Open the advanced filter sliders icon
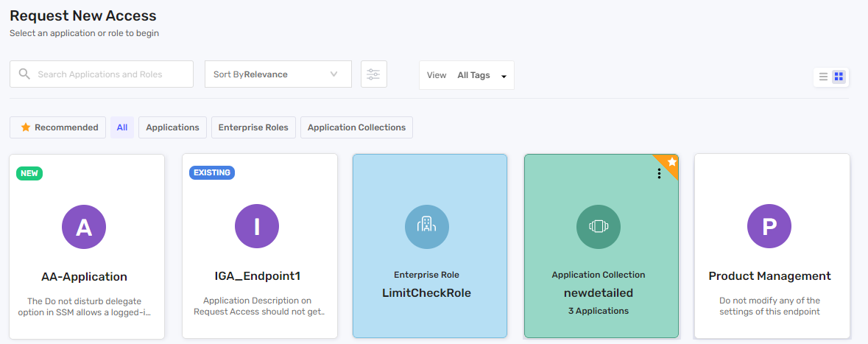 (x=374, y=74)
